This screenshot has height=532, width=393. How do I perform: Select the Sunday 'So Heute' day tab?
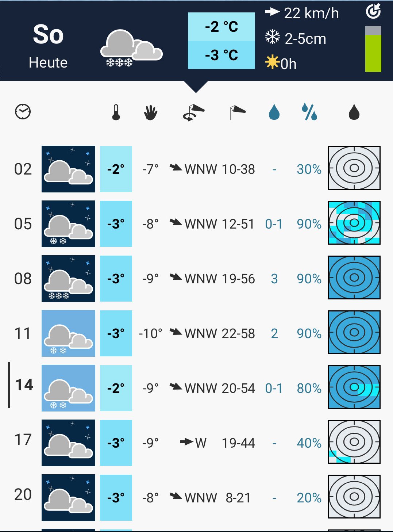[x=48, y=46]
